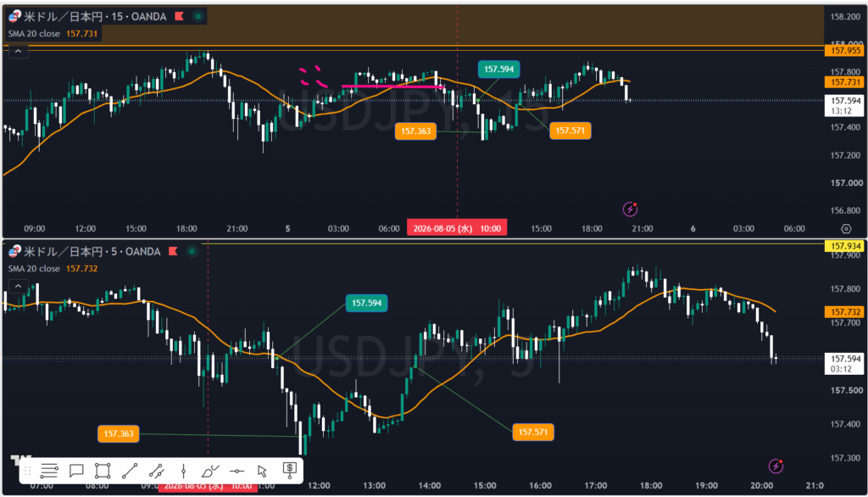Select the horizontal line tool
This screenshot has height=497, width=868.
[237, 471]
